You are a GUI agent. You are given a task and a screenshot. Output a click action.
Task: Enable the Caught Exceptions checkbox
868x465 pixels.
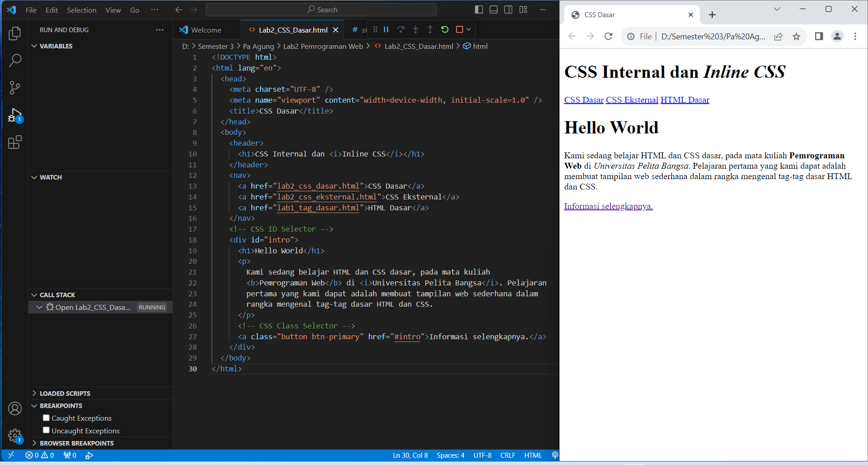click(x=46, y=418)
